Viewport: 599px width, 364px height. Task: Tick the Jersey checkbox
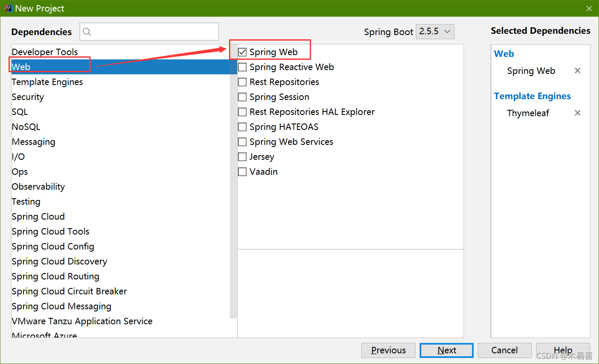pyautogui.click(x=242, y=157)
